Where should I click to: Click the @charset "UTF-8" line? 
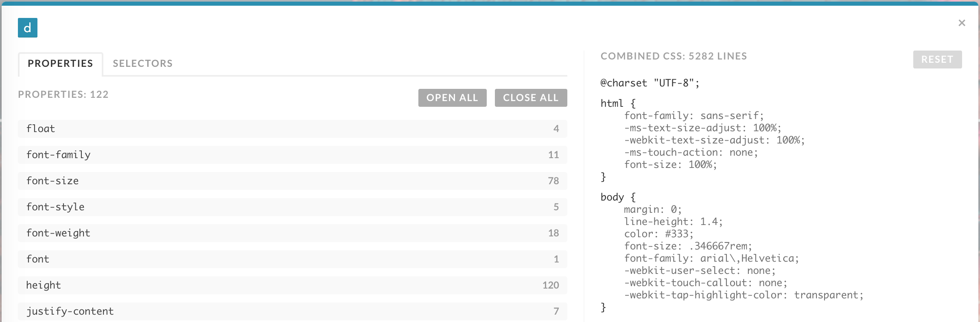(650, 83)
